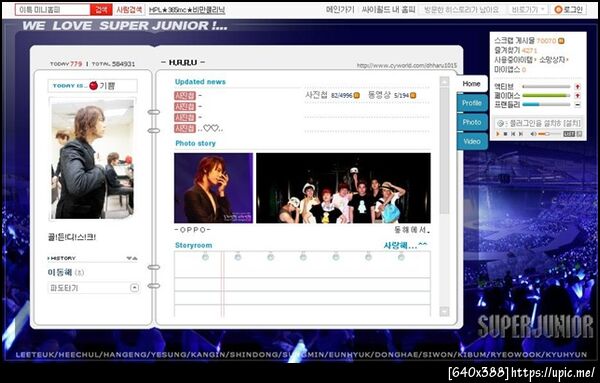Adjust the music player volume slider
600x383 pixels.
(549, 134)
